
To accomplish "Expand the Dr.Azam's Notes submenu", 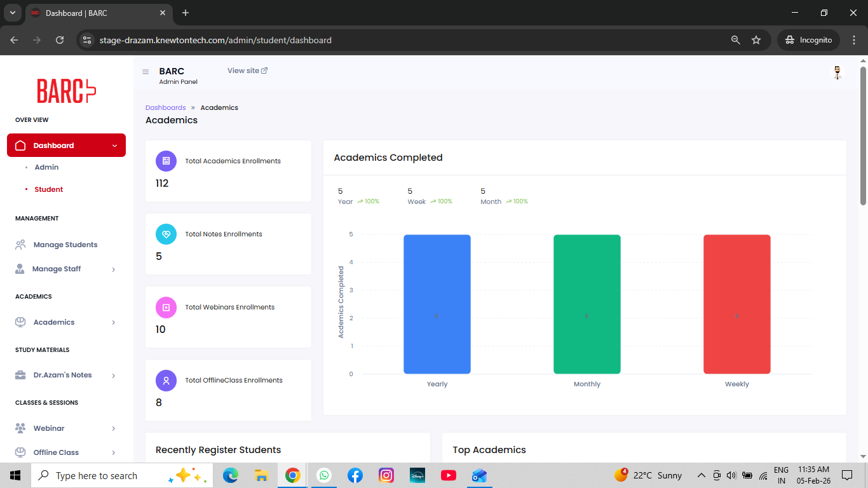I will [114, 376].
